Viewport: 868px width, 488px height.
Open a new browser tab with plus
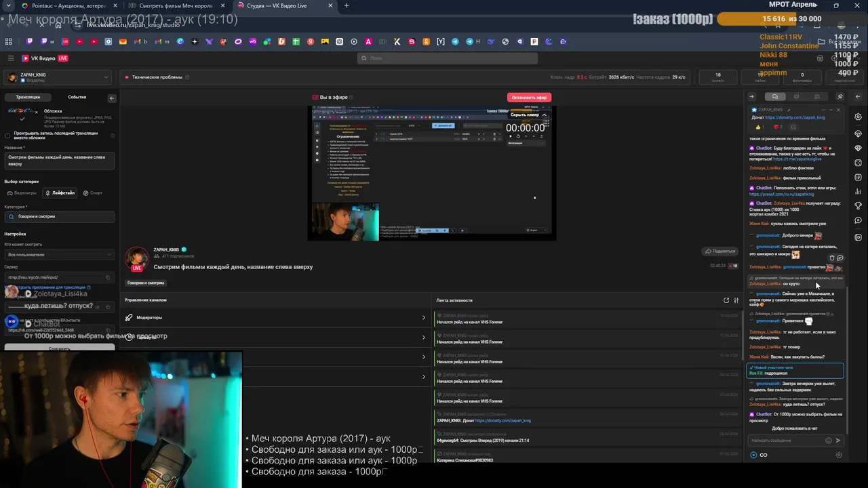pos(347,5)
